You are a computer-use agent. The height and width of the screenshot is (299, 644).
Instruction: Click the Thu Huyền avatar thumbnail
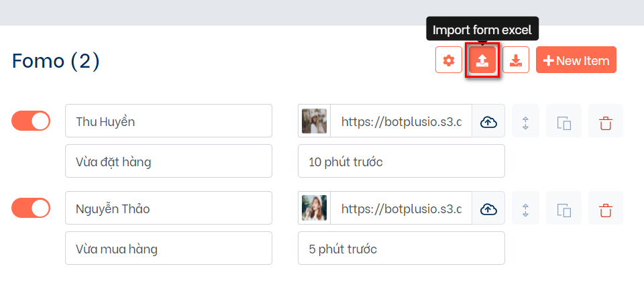pyautogui.click(x=314, y=121)
